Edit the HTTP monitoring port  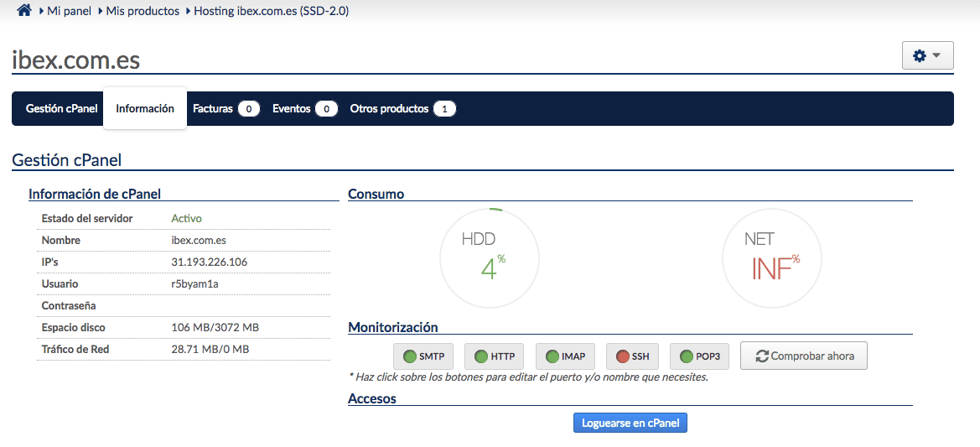495,357
